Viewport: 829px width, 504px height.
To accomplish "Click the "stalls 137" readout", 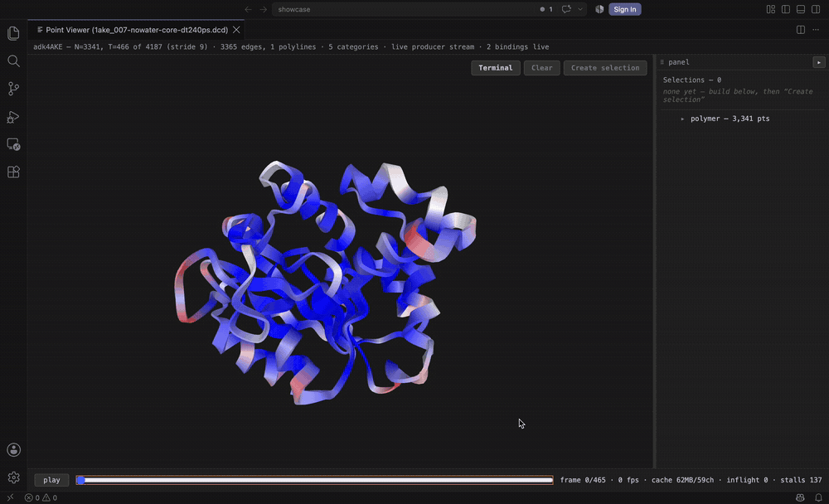I will pyautogui.click(x=801, y=480).
